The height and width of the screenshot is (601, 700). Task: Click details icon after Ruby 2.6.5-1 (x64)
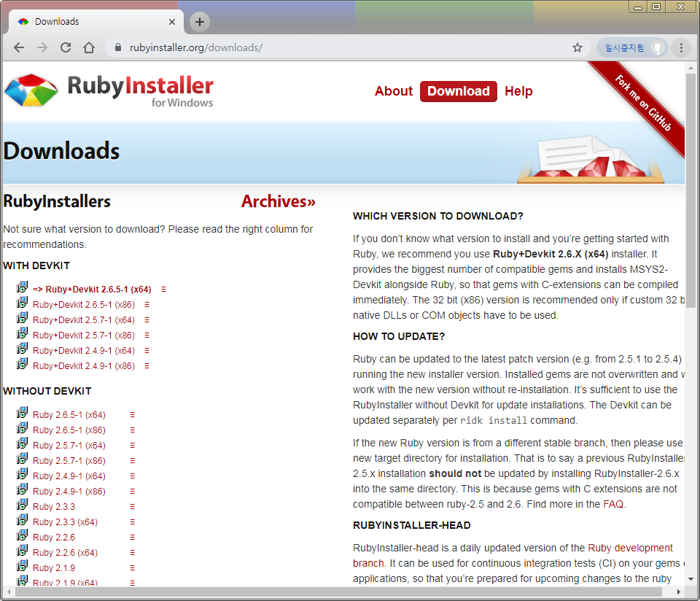[x=133, y=415]
